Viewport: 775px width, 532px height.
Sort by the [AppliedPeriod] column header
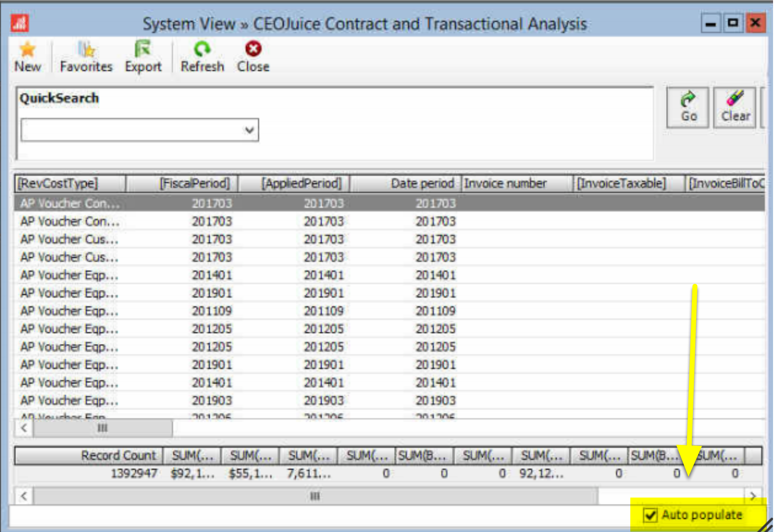point(294,184)
